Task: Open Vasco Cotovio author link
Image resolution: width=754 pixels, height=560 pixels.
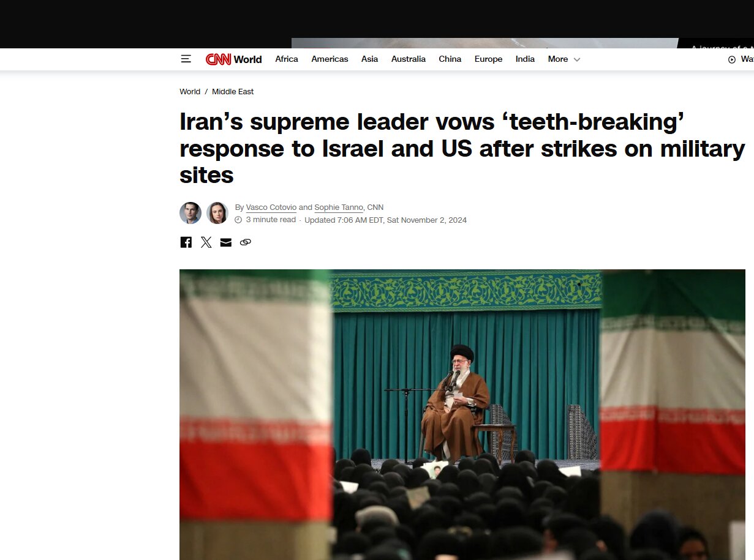Action: click(271, 207)
